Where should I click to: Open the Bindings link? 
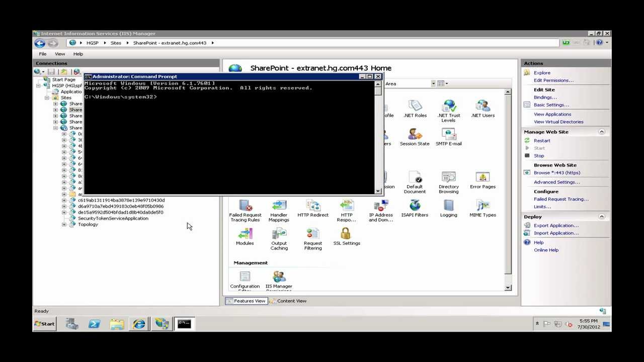[x=545, y=98]
